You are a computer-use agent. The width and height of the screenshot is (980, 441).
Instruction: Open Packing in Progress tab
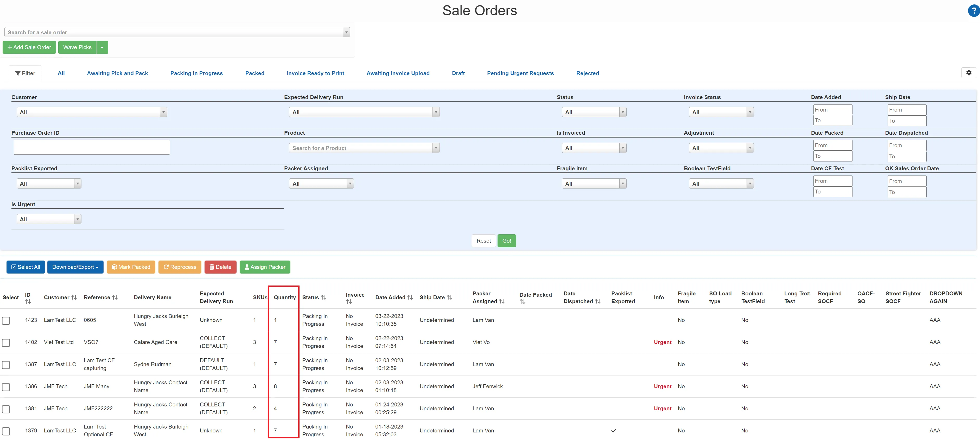[x=196, y=73]
